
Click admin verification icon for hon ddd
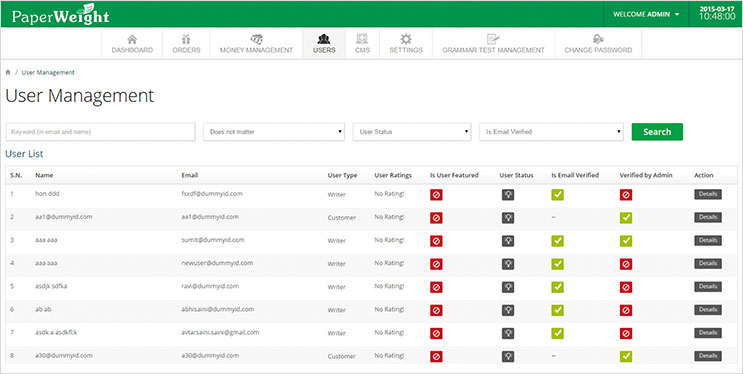(626, 195)
